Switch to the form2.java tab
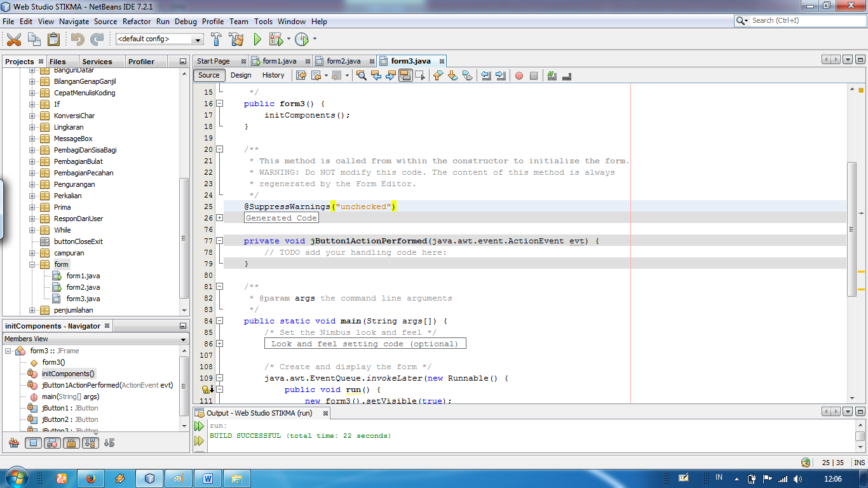Image resolution: width=868 pixels, height=488 pixels. tap(342, 62)
